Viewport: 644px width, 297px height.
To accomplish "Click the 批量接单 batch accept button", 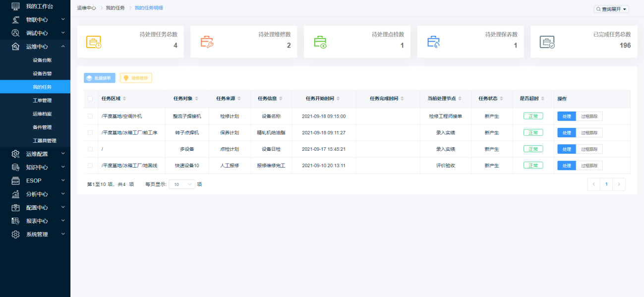I will point(100,78).
